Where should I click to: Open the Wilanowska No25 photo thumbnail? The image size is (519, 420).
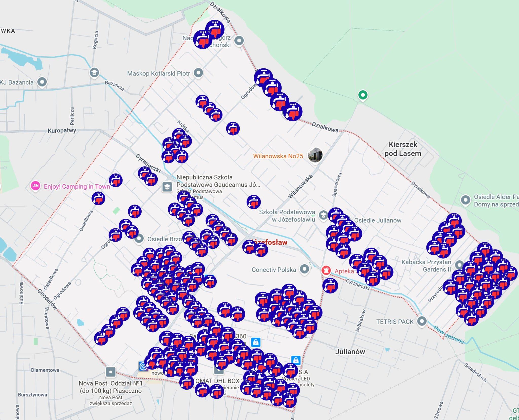(315, 155)
